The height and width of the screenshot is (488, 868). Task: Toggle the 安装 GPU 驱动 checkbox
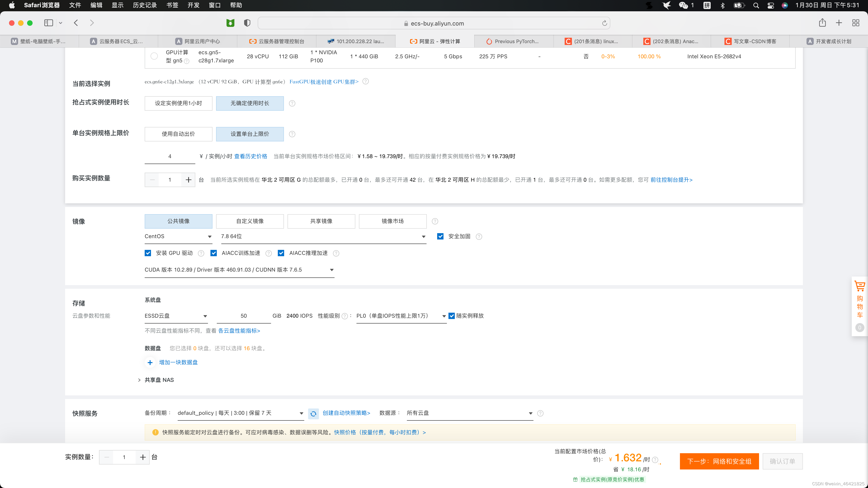click(x=148, y=253)
